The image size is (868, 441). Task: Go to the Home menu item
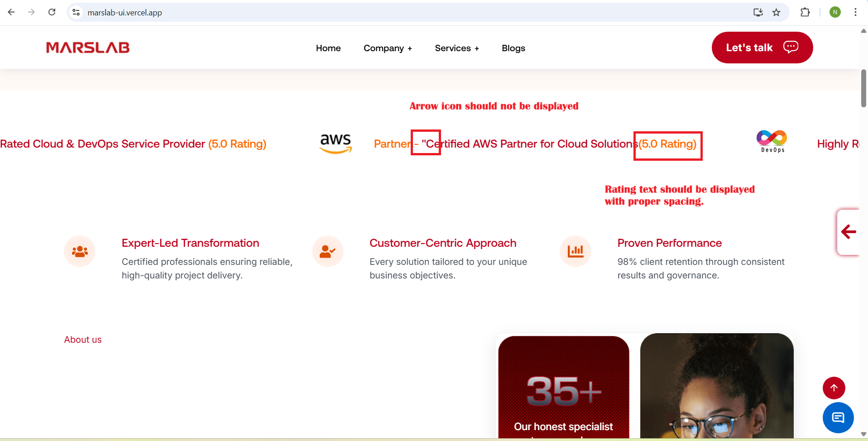pos(328,48)
